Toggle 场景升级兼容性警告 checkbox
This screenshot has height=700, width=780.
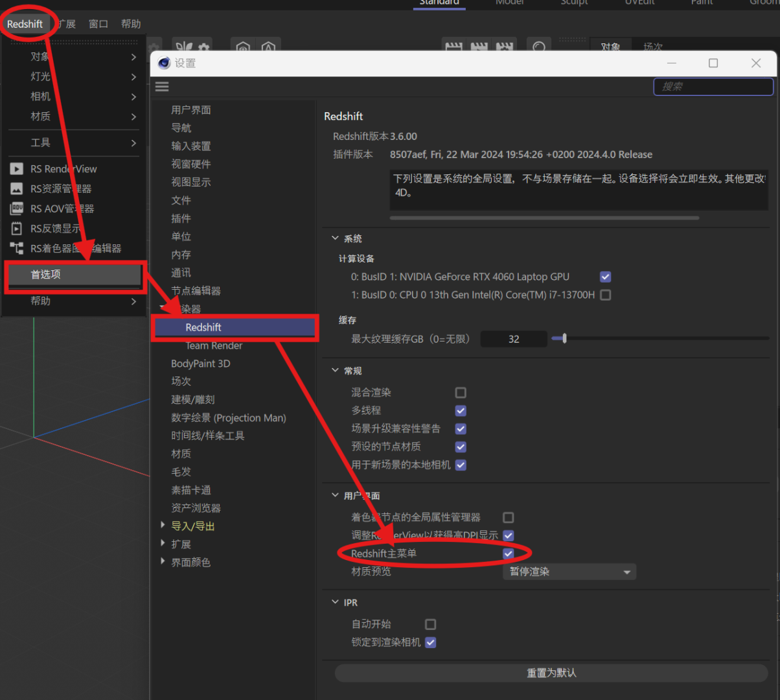click(461, 429)
